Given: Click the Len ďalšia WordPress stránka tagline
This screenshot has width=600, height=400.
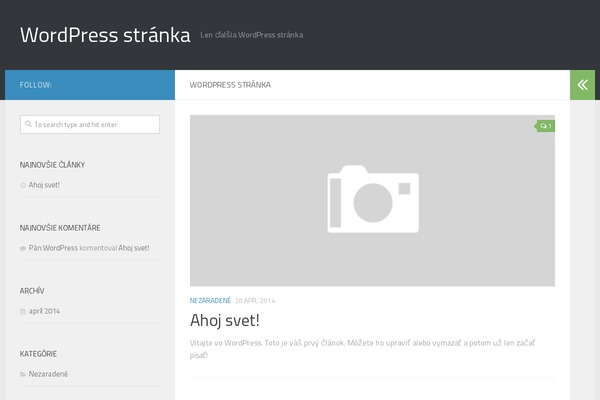Looking at the screenshot, I should tap(252, 35).
